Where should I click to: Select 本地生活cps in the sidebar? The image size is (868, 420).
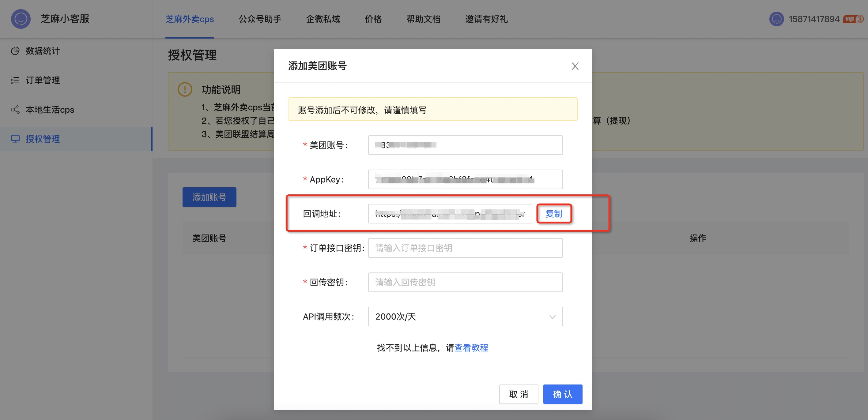(x=76, y=110)
